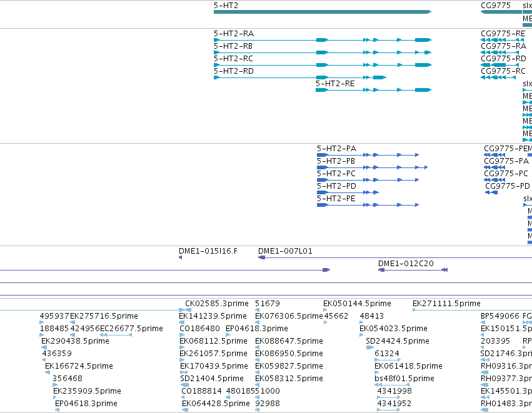Screen dimensions: 532x413
Task: Open the EK141239.5prime EST label
Action: (x=213, y=316)
